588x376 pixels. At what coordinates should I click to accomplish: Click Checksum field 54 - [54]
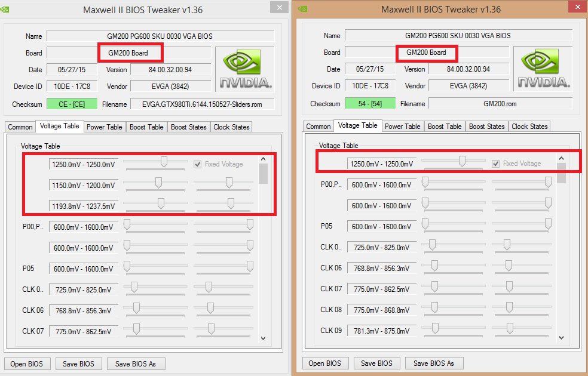[370, 104]
